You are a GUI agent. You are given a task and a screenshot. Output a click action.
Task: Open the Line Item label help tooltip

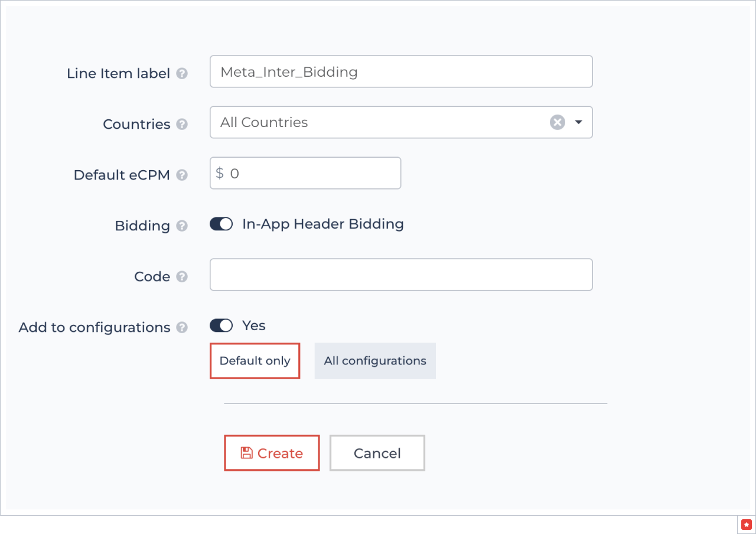(x=183, y=73)
